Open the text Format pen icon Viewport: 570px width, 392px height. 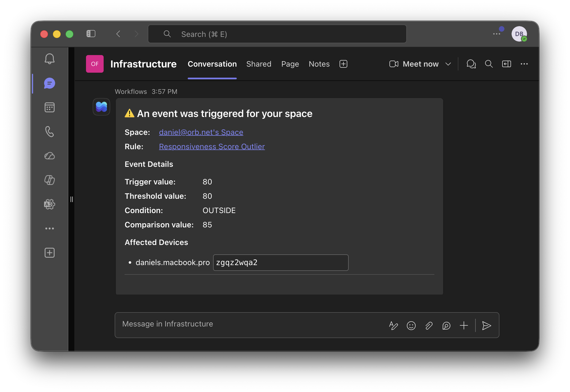[393, 326]
